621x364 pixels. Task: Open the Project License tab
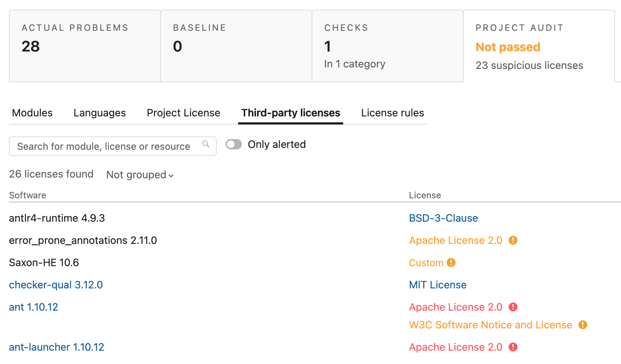click(183, 113)
